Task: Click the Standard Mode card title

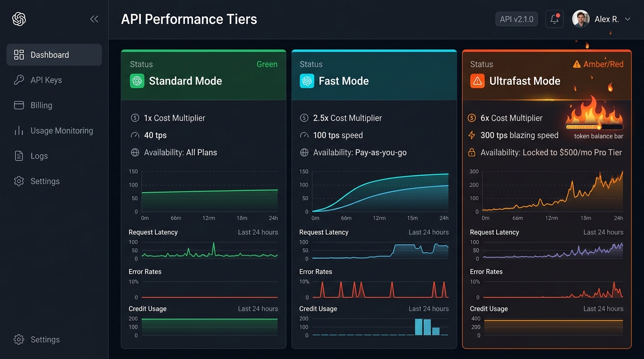Action: tap(185, 81)
